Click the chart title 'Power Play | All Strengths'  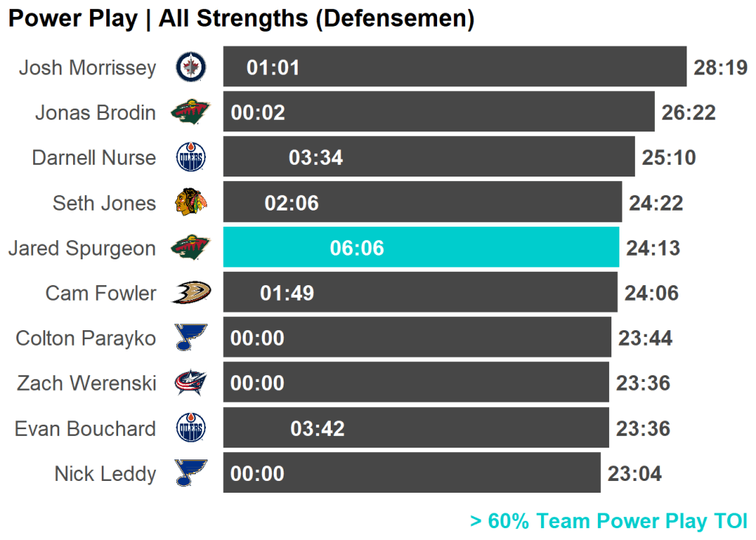pyautogui.click(x=241, y=18)
